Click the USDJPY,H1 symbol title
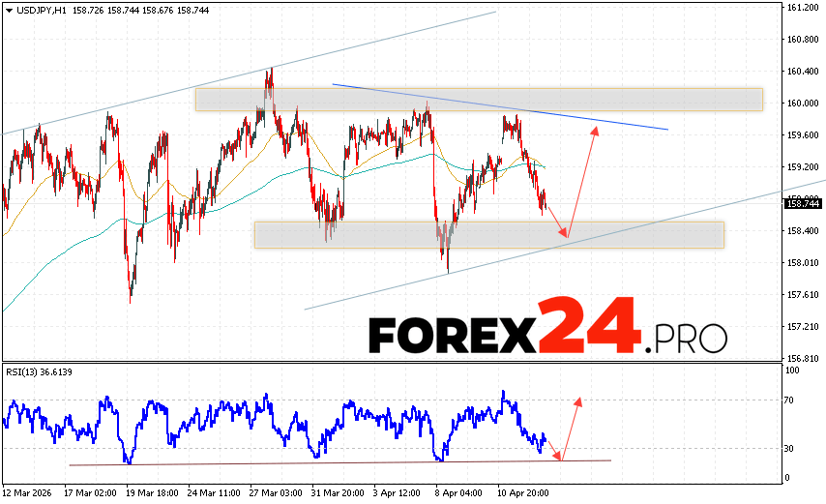Screen dimensions: 826x504 39,8
